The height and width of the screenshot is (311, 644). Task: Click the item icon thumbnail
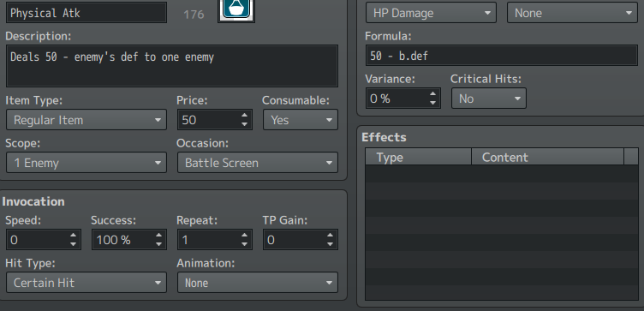coord(236,10)
